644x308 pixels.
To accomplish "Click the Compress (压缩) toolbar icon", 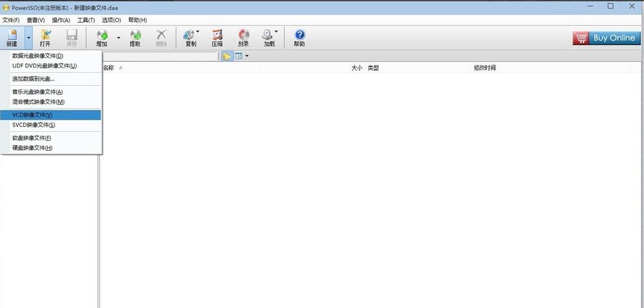I will tap(217, 38).
